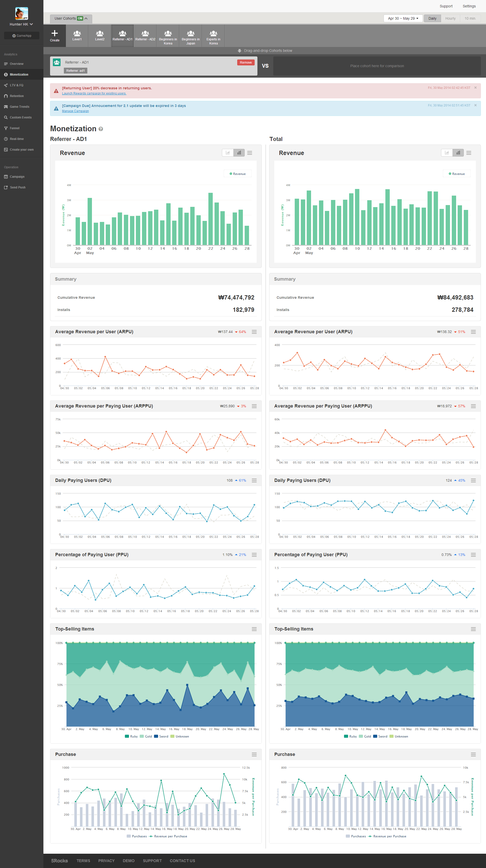Follow the Manage Campaign link
486x868 pixels.
point(75,111)
